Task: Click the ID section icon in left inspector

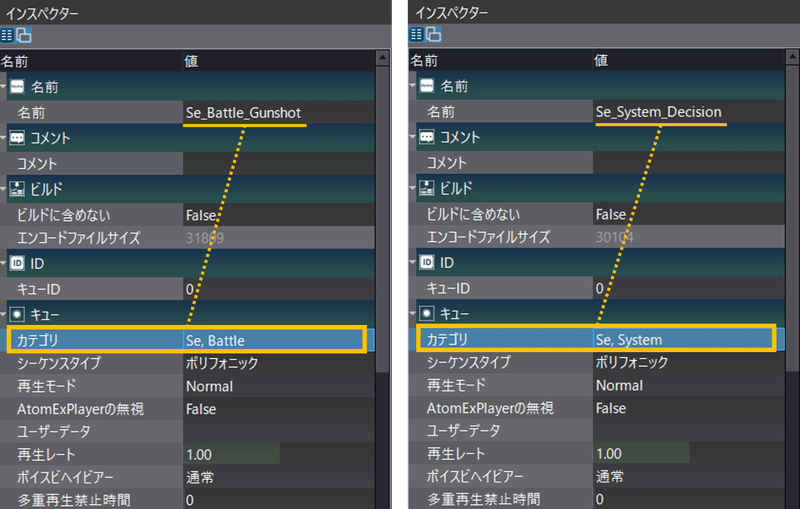Action: (x=17, y=263)
